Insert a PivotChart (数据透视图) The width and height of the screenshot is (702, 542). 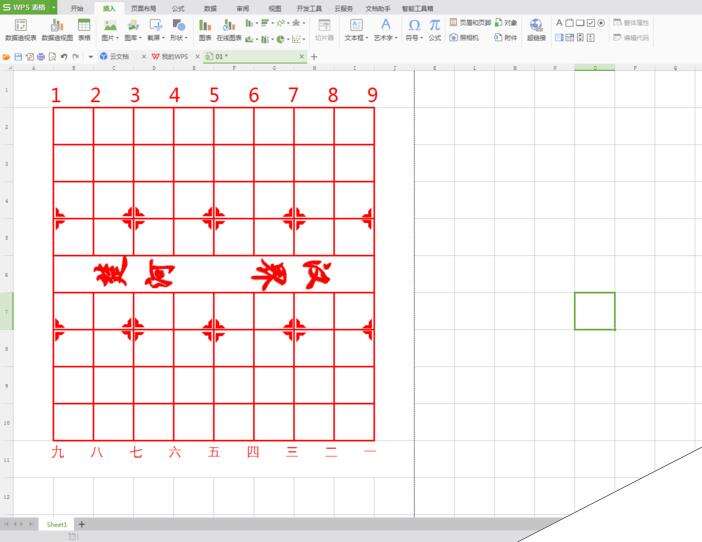click(x=57, y=30)
